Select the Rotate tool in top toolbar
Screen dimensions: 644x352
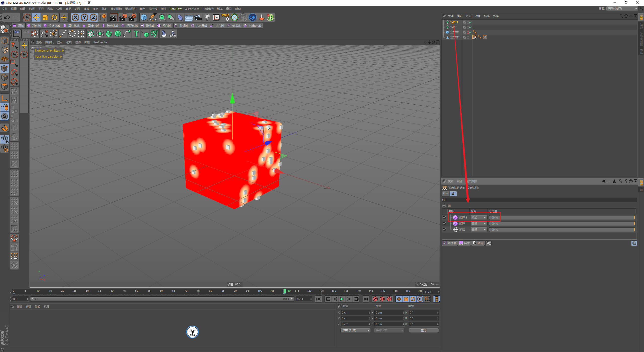click(54, 17)
